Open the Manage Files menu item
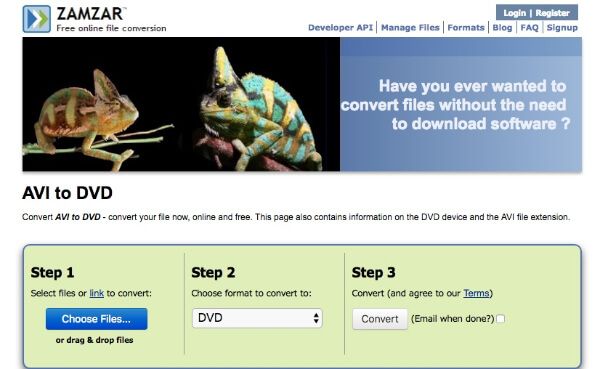The height and width of the screenshot is (369, 600). (410, 28)
